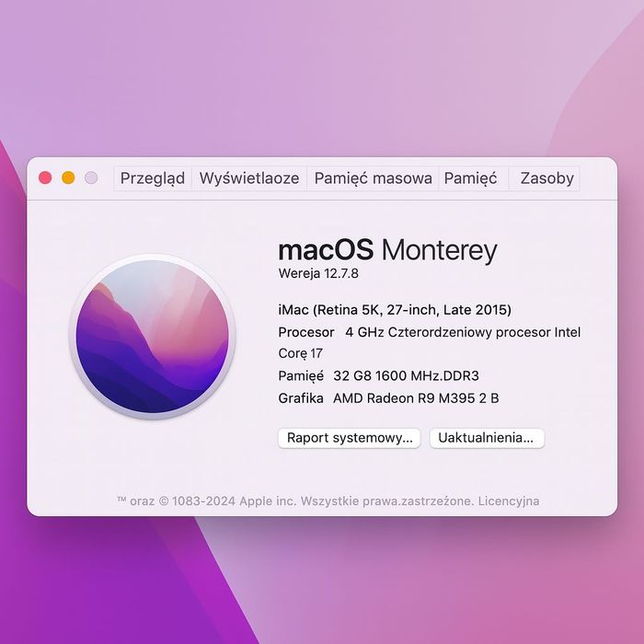This screenshot has width=644, height=644.
Task: Close the About This Mac window
Action: (x=45, y=178)
